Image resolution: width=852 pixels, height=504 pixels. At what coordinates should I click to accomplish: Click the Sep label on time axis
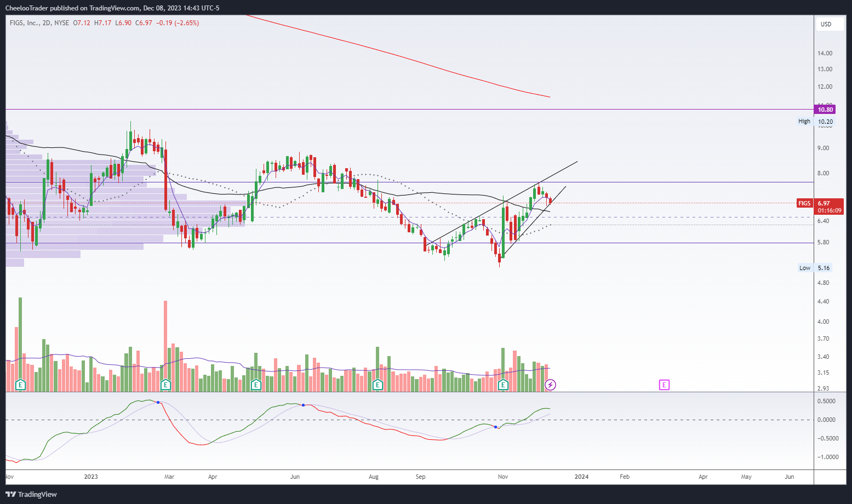coord(420,477)
